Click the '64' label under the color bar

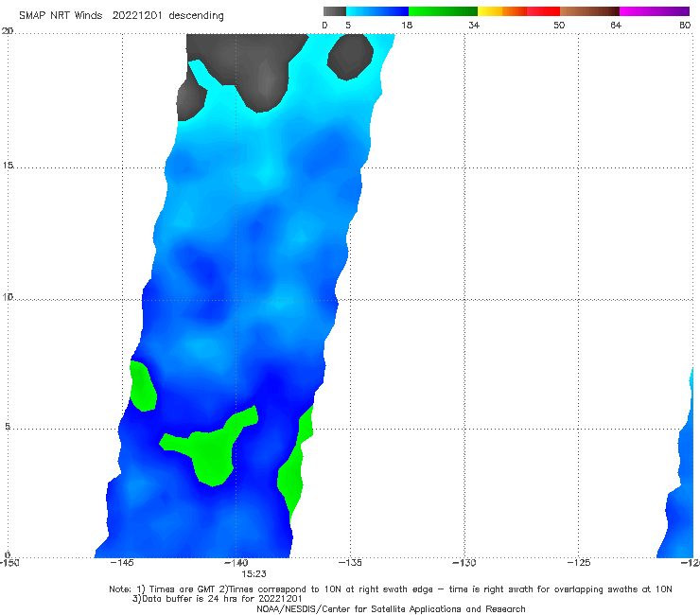point(616,25)
